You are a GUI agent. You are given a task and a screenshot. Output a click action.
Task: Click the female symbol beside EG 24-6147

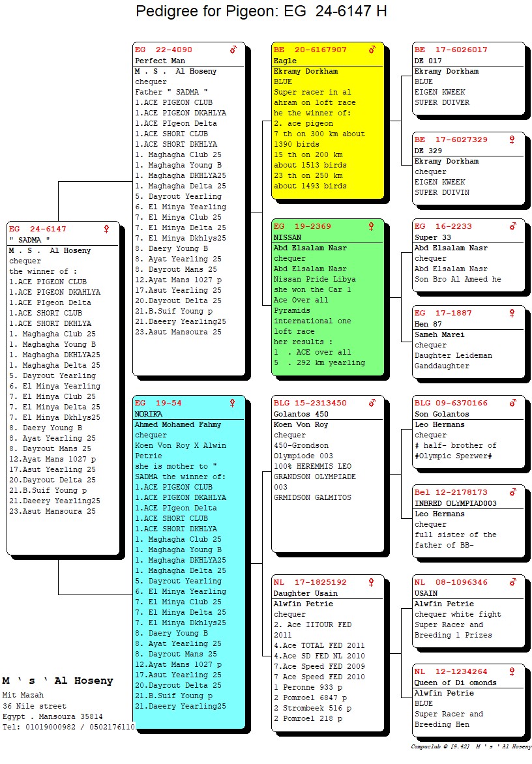point(107,229)
